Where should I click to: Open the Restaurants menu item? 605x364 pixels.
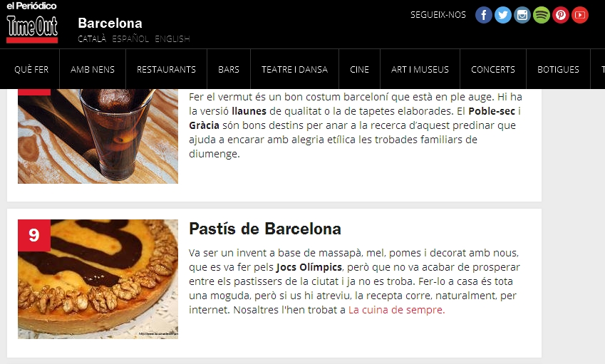tap(166, 69)
